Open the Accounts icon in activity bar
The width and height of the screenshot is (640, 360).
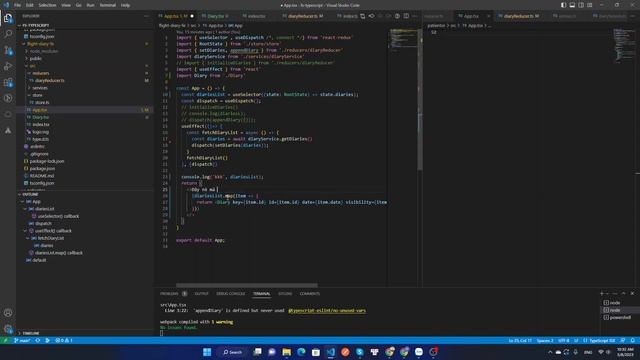point(8,313)
